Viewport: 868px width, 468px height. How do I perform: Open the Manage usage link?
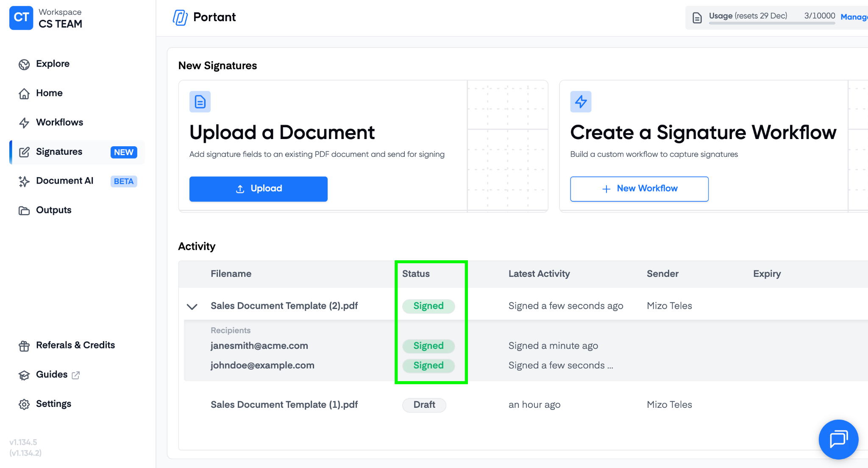click(854, 17)
